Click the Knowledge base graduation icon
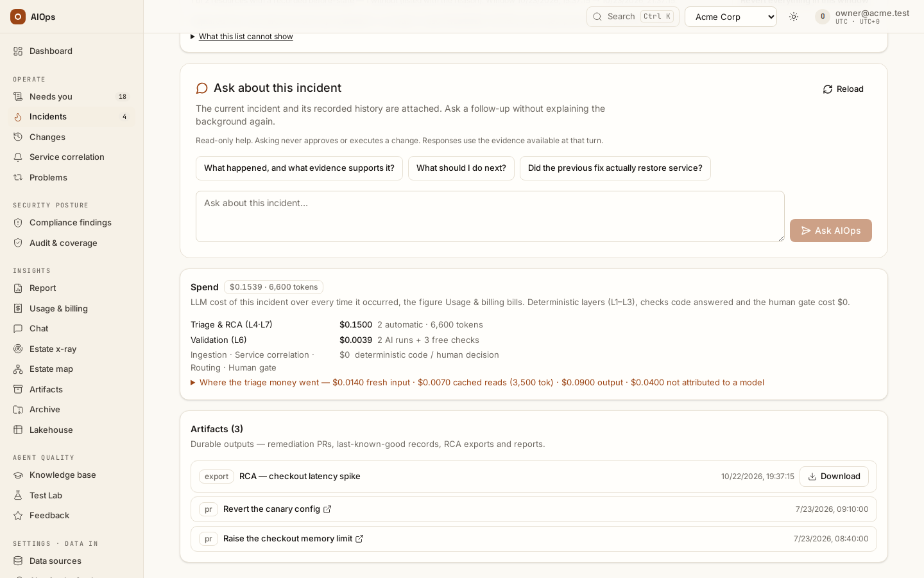Viewport: 924px width, 578px height. (18, 475)
